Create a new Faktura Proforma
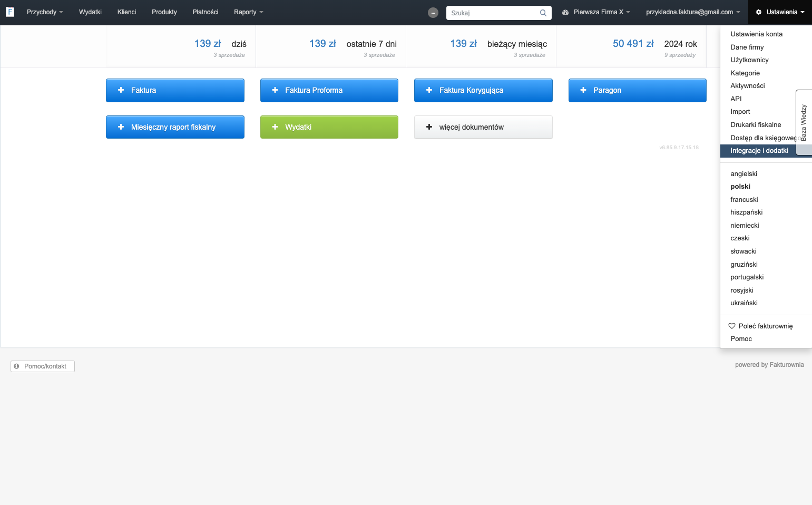This screenshot has width=812, height=505. click(x=329, y=90)
